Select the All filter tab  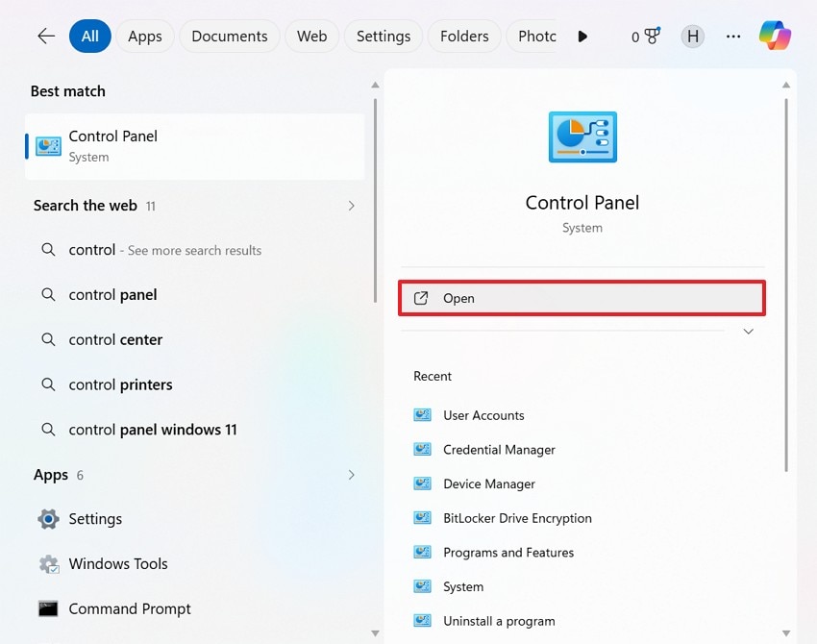point(89,36)
